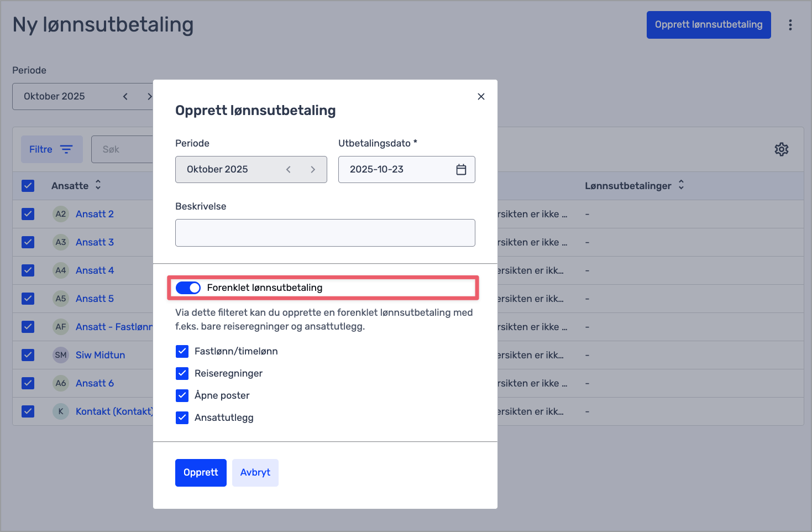Go to next period in dialog
Viewport: 812px width, 532px height.
[313, 170]
